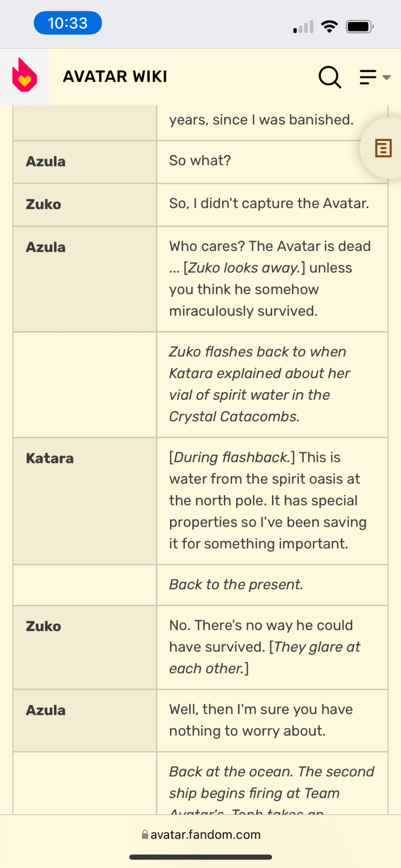Tap the avatar.fandom.com address bar
Viewport: 401px width, 868px height.
click(201, 834)
